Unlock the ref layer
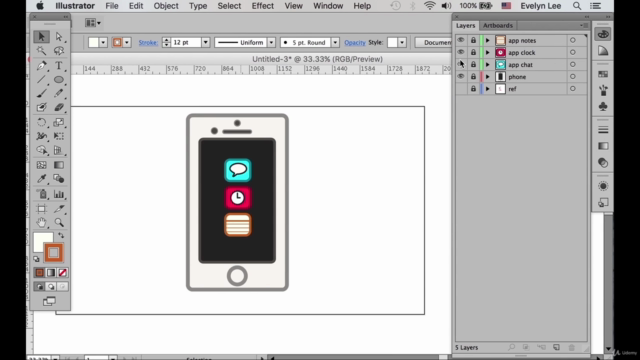This screenshot has width=640, height=360. (x=473, y=89)
